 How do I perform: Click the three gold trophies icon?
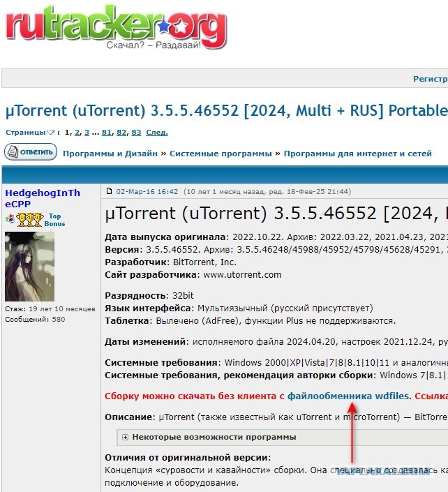30,220
